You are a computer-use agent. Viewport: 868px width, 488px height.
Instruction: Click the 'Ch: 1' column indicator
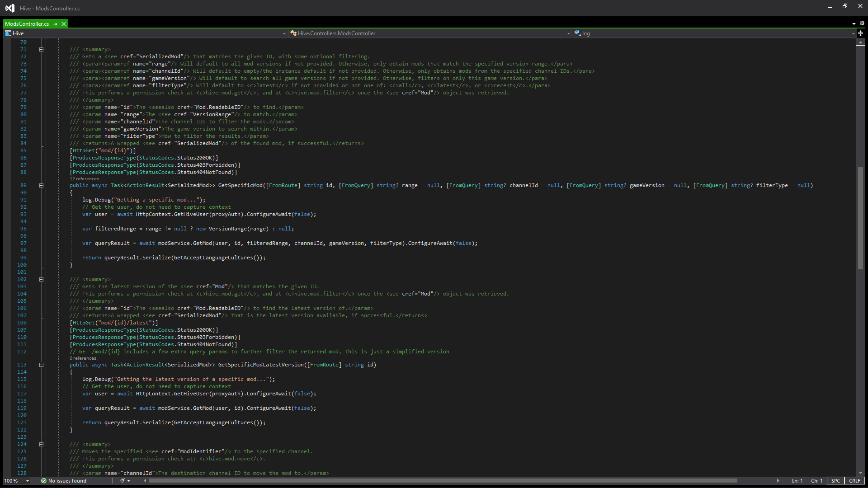(816, 481)
